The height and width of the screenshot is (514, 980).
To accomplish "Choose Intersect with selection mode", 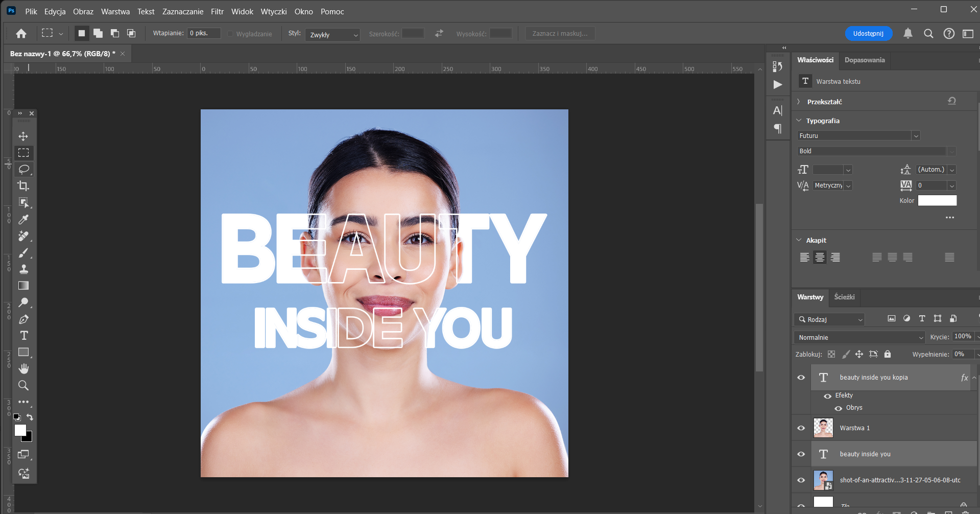I will pos(131,33).
